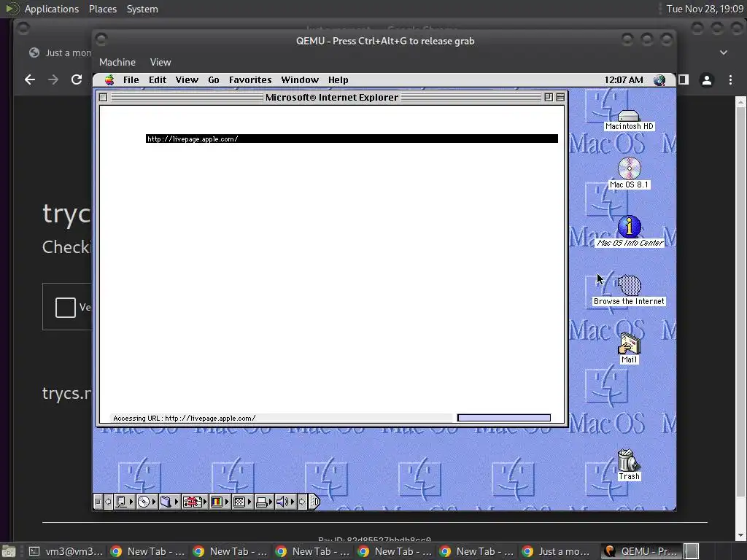This screenshot has height=560, width=747.
Task: Switch to the Just a moment Chrome taskbar item
Action: (x=557, y=551)
